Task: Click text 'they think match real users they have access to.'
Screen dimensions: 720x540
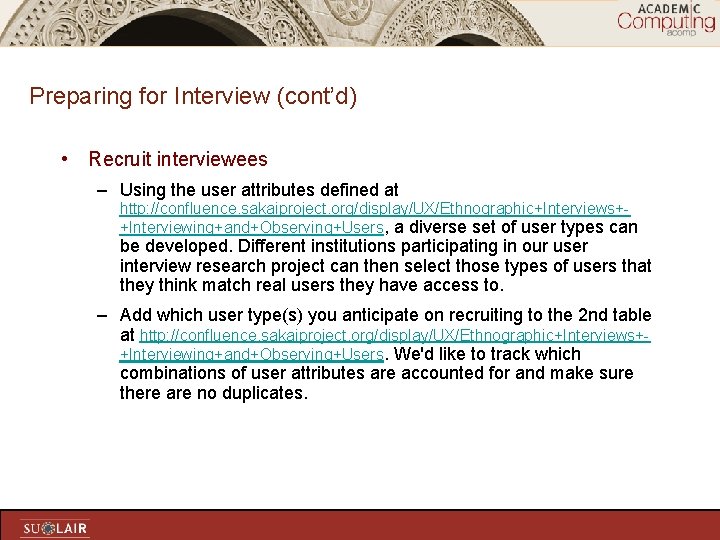Action: [312, 285]
